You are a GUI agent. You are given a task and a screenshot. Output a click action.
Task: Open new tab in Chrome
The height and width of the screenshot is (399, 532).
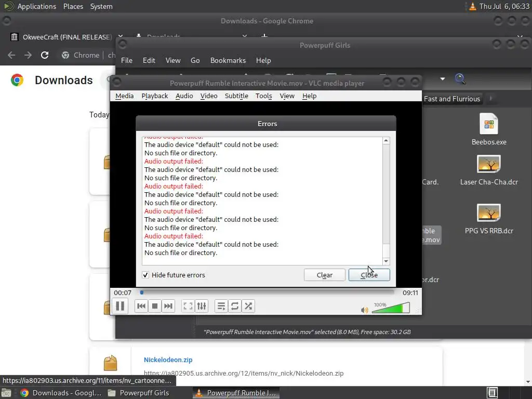pyautogui.click(x=264, y=35)
